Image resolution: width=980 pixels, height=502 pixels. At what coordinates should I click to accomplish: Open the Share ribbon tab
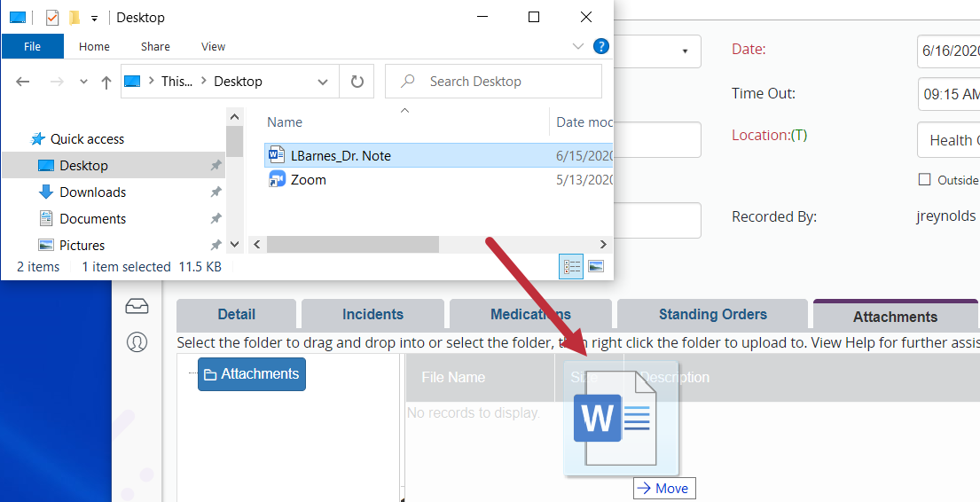point(155,46)
